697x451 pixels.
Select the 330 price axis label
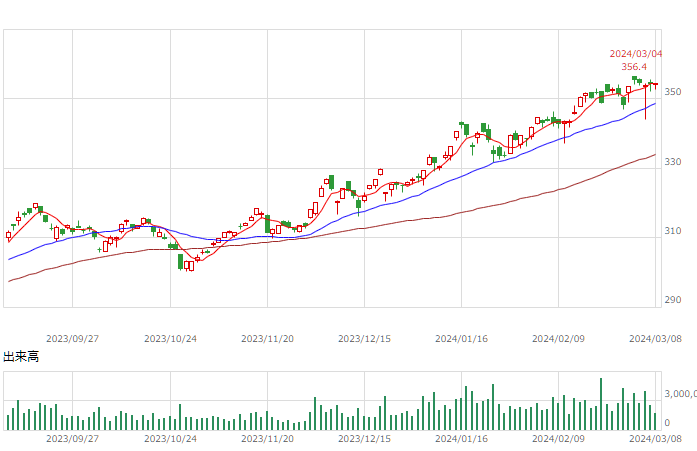673,162
